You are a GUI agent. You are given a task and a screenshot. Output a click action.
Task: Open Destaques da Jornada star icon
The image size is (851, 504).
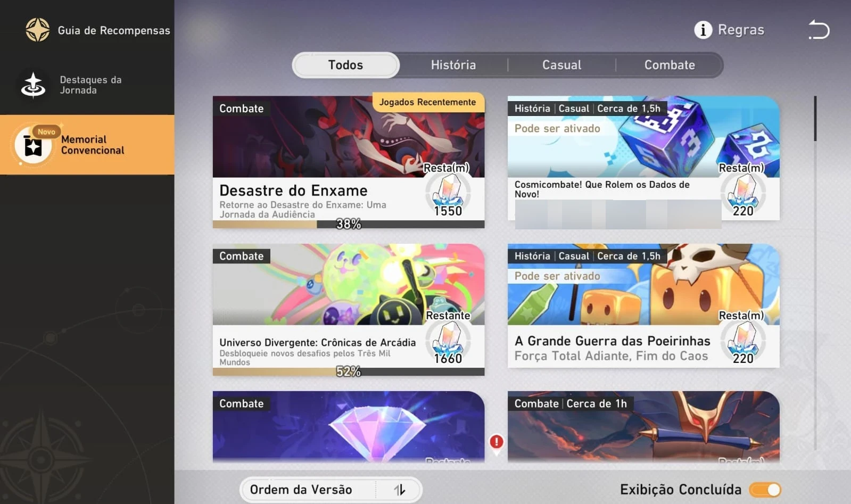coord(33,85)
